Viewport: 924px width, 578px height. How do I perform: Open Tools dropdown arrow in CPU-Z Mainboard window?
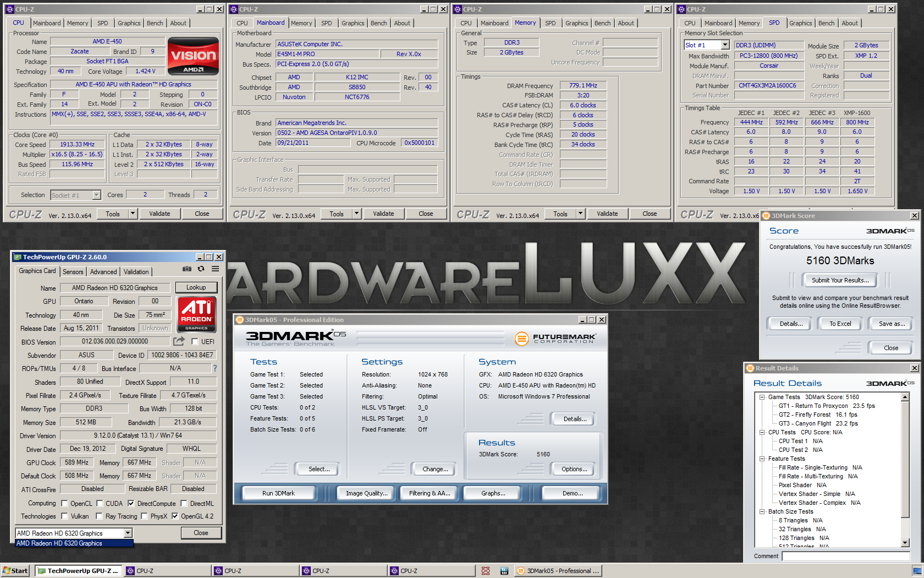tap(356, 214)
